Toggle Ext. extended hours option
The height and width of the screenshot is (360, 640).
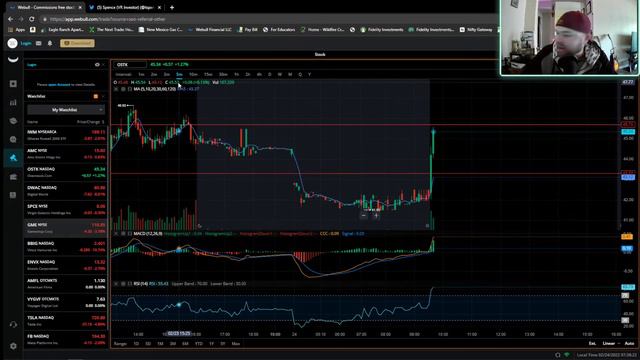pyautogui.click(x=592, y=344)
